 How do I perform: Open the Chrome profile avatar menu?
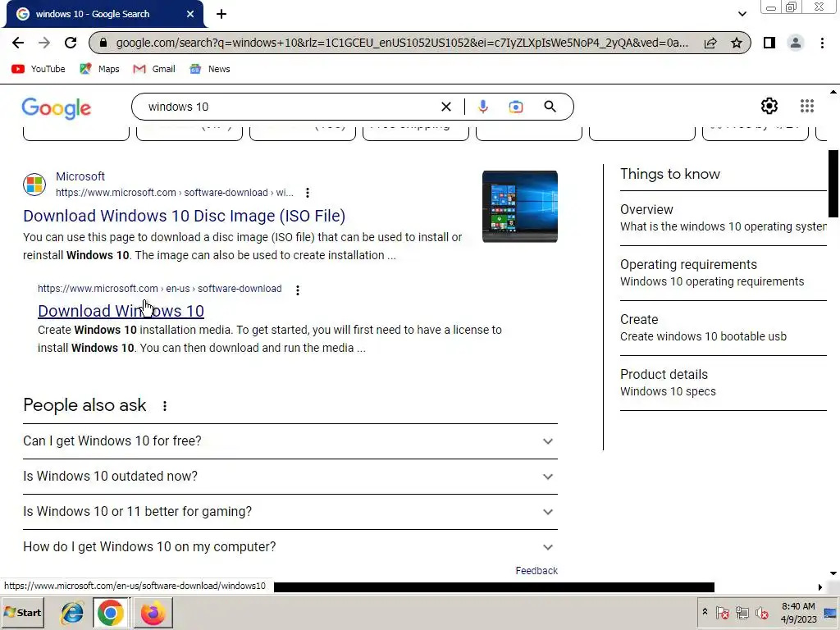(x=796, y=43)
